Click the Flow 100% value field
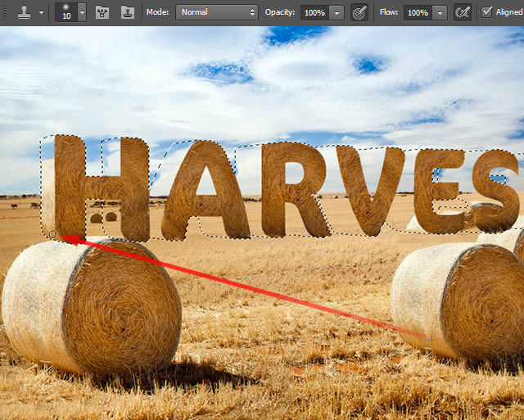This screenshot has height=420, width=524. pos(418,13)
